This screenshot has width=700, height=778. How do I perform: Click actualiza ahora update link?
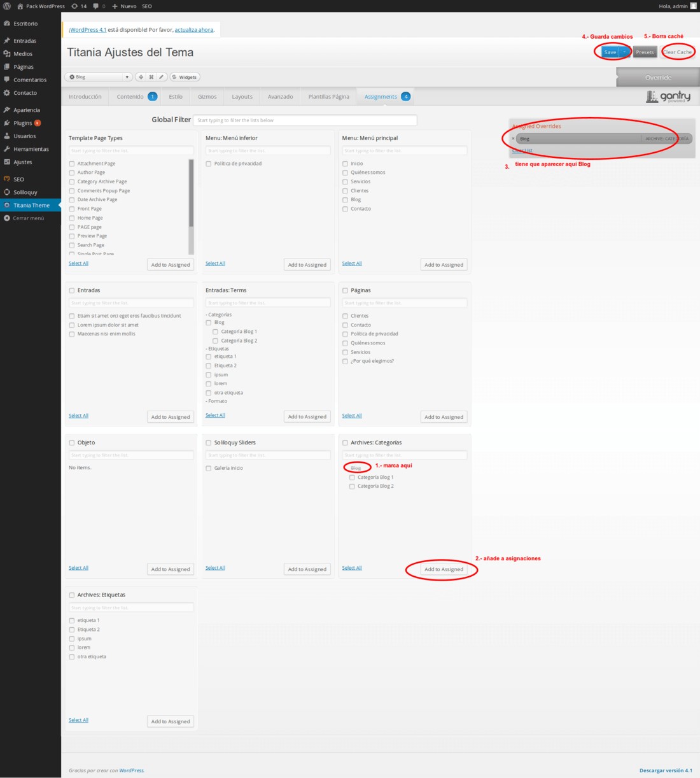pos(194,30)
